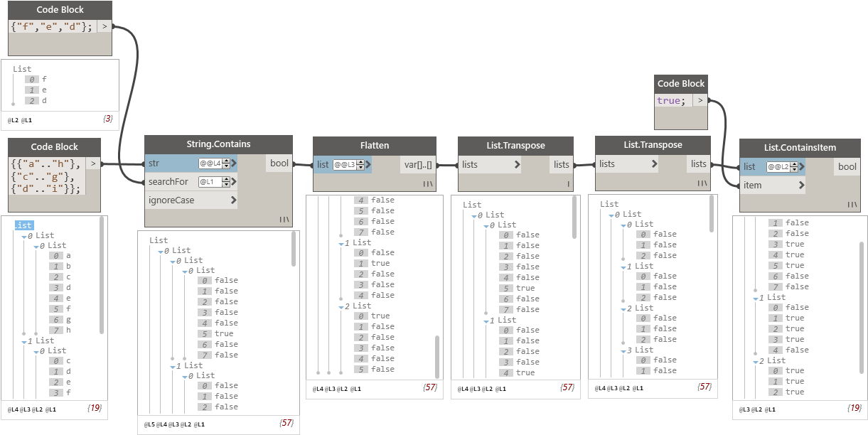Collapse '3 List' in the Transpose preview beside ContainsItem
868x435 pixels.
[x=622, y=350]
